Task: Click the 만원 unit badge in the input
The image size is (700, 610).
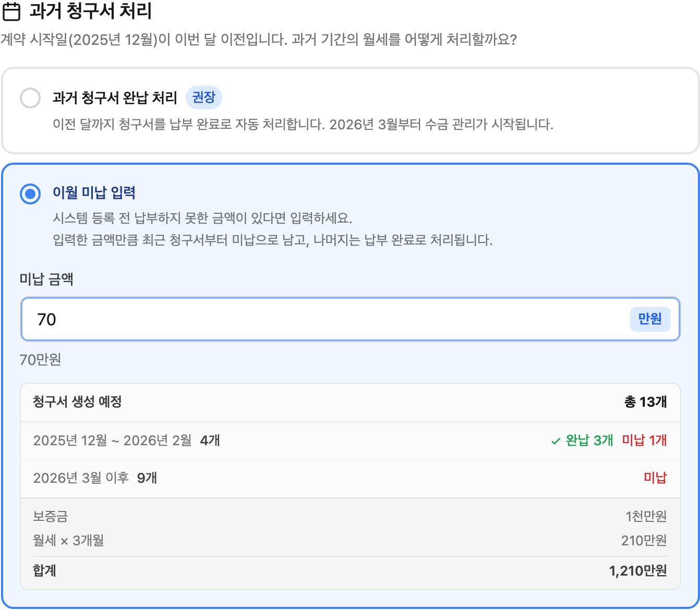Action: click(650, 319)
